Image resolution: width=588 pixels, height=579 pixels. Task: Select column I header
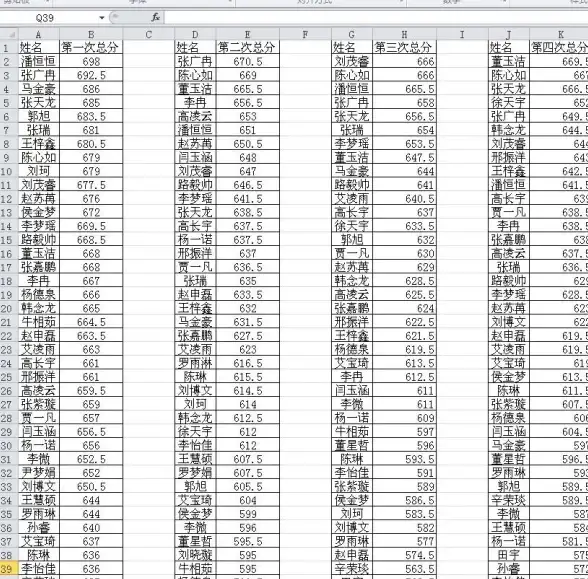pyautogui.click(x=462, y=34)
